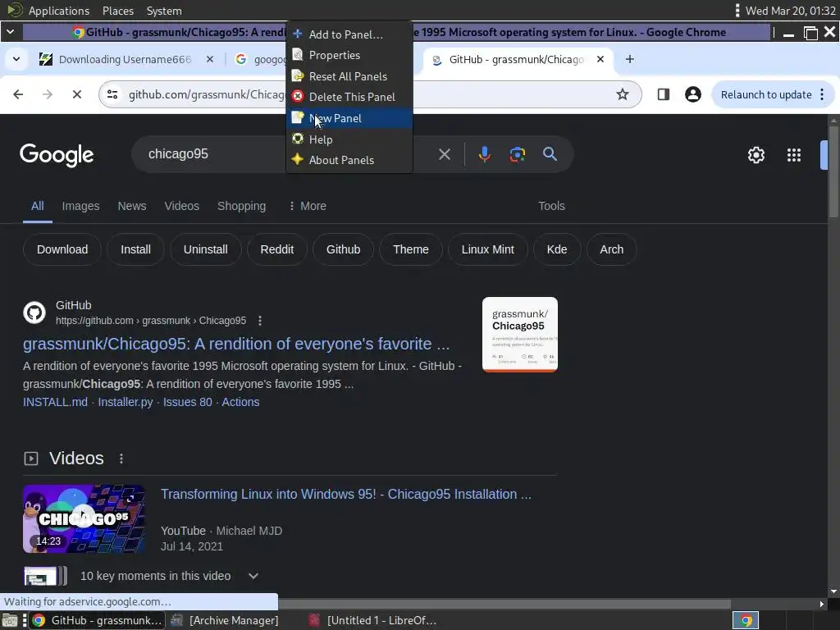Switch to Archive Manager in the taskbar
Image resolution: width=840 pixels, height=630 pixels.
225,620
